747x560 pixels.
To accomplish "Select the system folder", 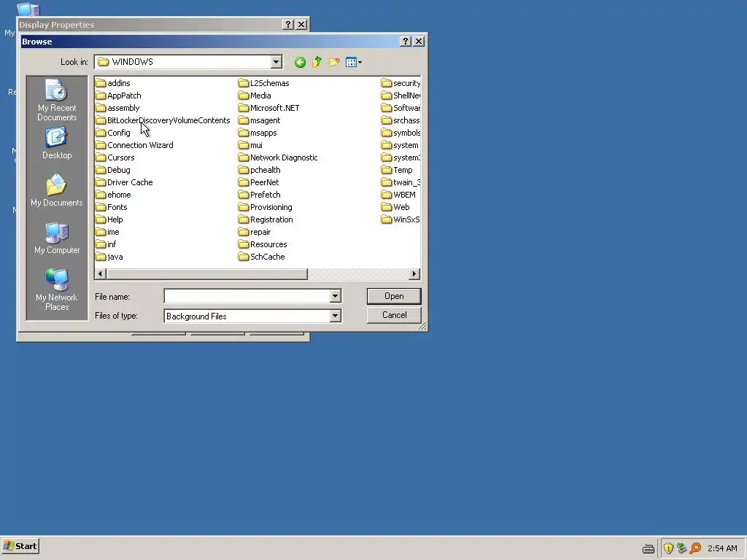I will click(x=400, y=145).
